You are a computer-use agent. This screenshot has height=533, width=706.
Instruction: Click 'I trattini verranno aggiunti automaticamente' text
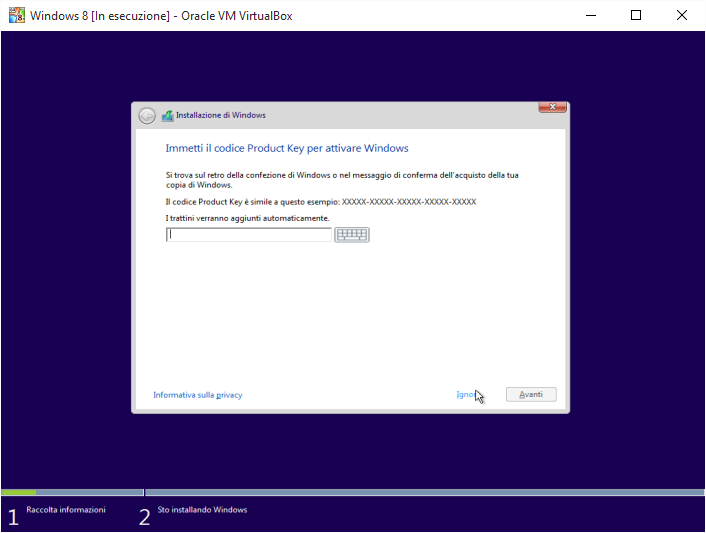point(248,218)
